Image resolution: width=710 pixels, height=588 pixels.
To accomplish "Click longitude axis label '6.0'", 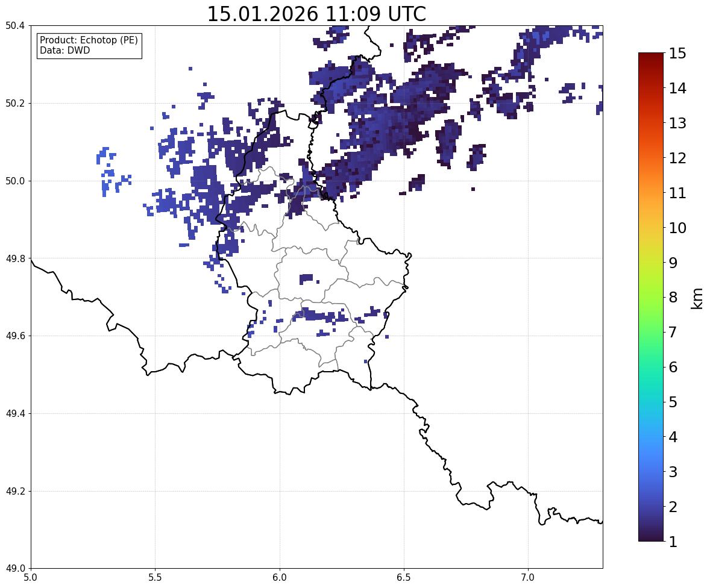I will tap(280, 578).
